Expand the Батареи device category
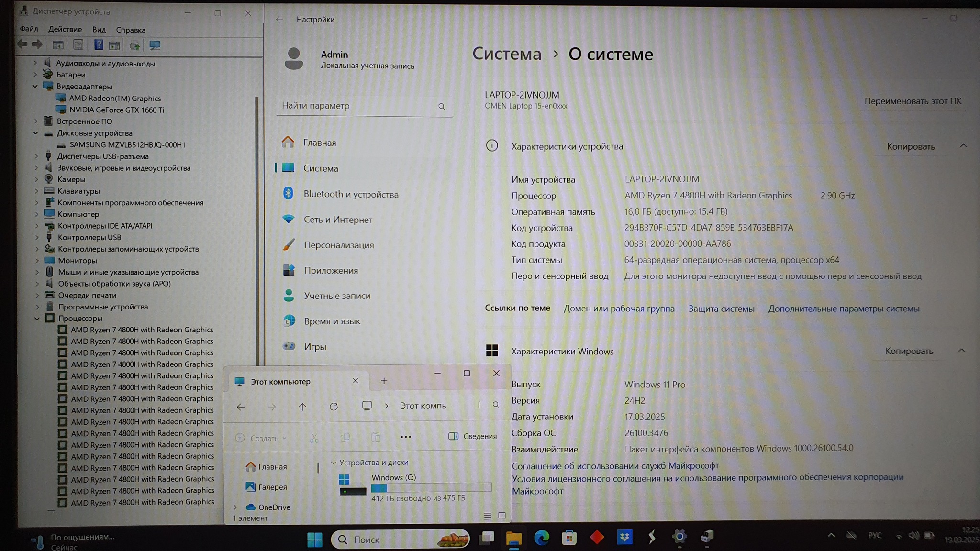 point(35,75)
